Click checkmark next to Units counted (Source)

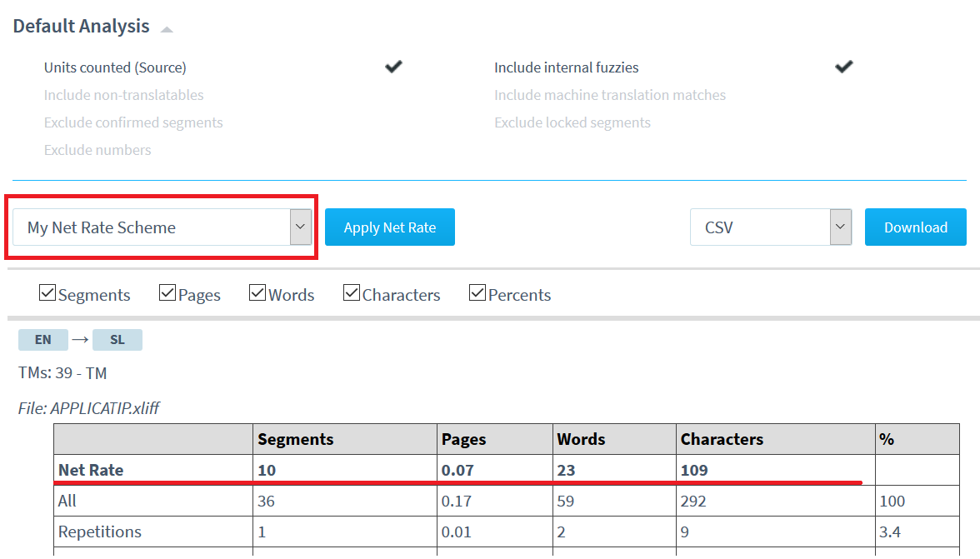pos(393,66)
